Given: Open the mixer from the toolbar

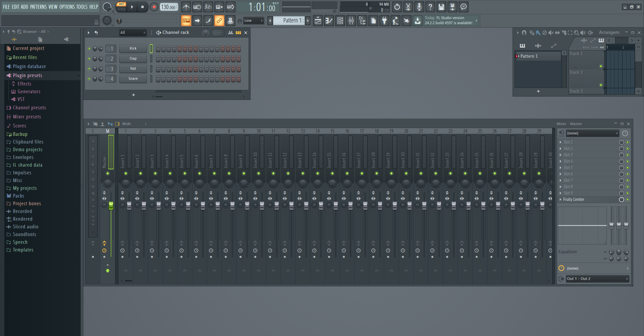Looking at the screenshot, I should (351, 21).
